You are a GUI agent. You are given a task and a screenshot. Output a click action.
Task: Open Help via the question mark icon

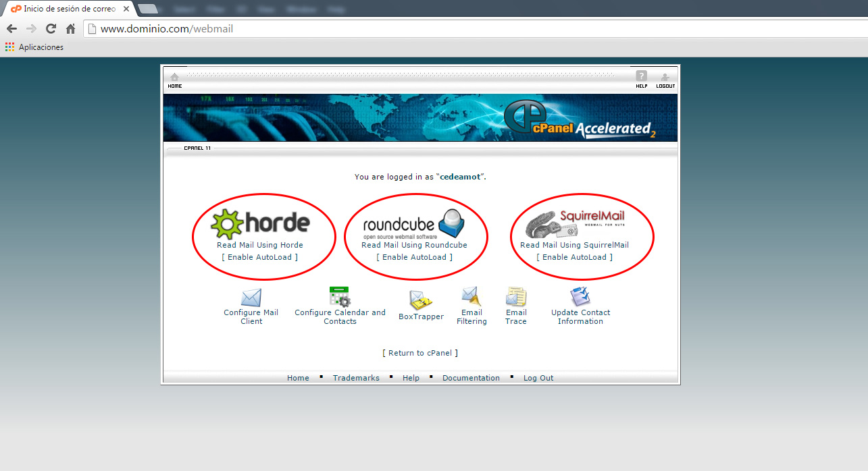coord(641,77)
